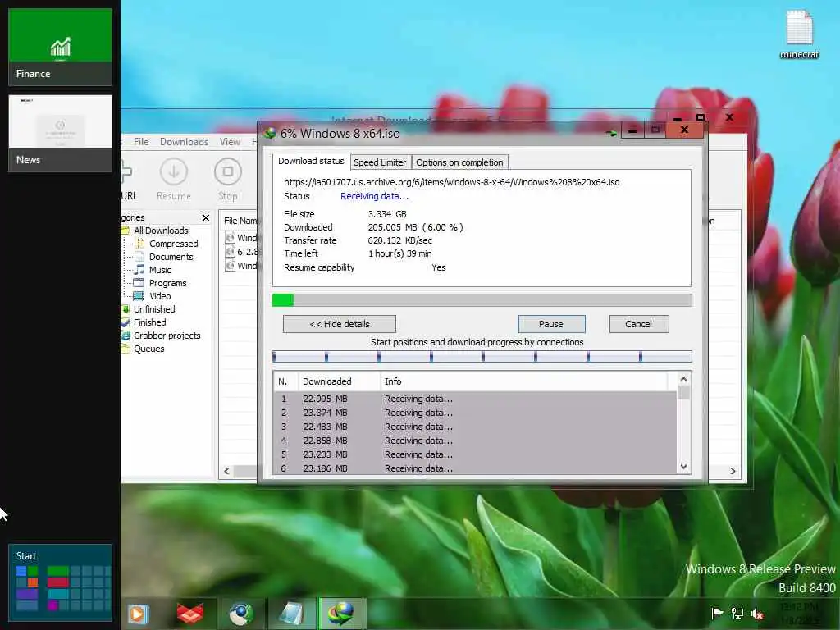The image size is (840, 630).
Task: Click the green arrow icon in dialog title bar
Action: tap(610, 133)
